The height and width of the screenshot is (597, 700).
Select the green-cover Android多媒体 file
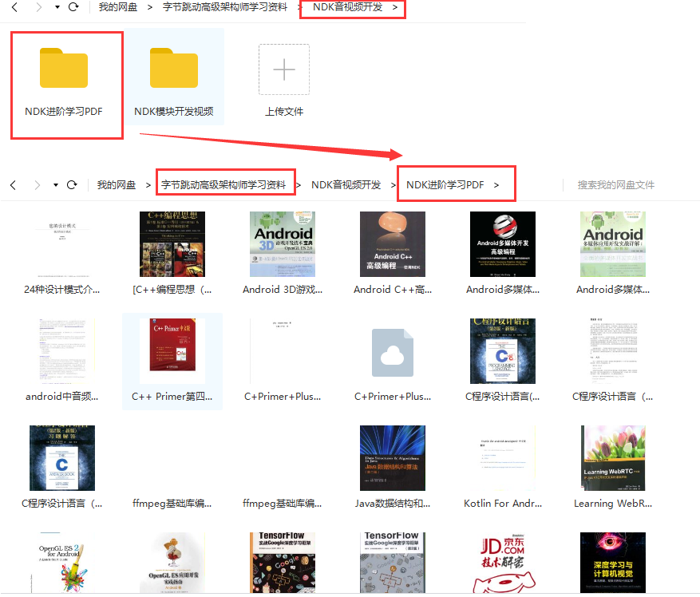(613, 253)
